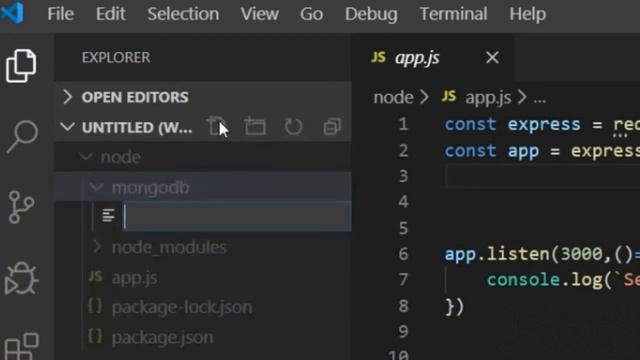Open the Search view in activity bar

pos(22,137)
